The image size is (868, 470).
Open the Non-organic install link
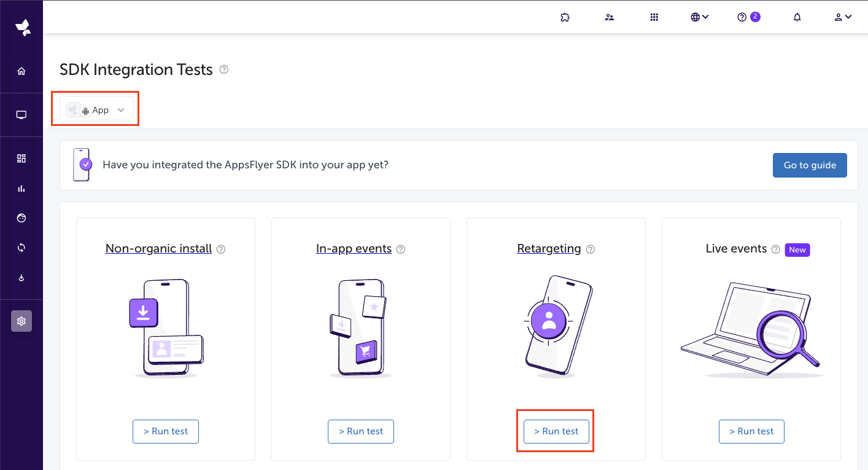(158, 249)
